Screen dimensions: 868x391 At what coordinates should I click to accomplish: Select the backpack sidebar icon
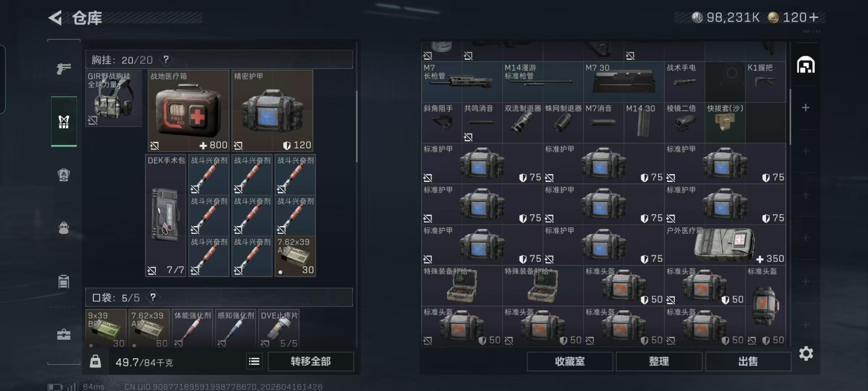click(x=64, y=228)
